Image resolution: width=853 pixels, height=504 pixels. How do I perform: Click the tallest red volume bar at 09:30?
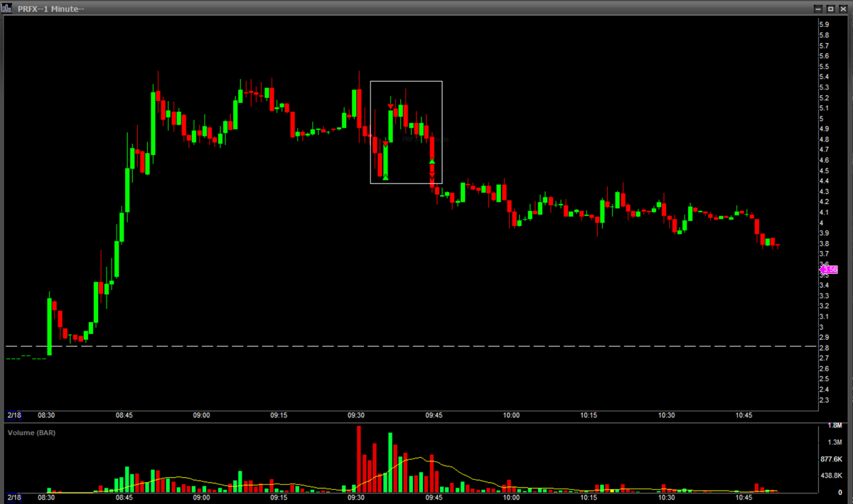click(359, 459)
